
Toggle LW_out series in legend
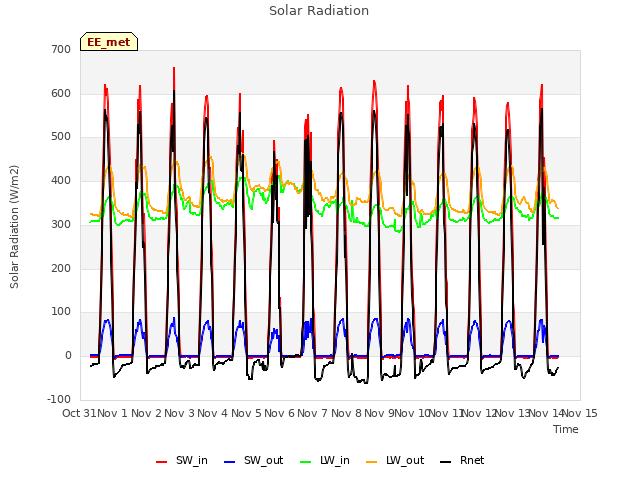coord(395,461)
